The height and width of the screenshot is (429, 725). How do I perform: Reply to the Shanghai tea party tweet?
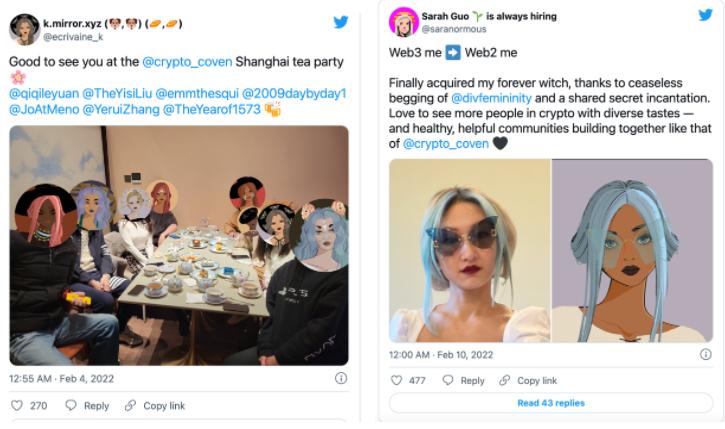click(x=87, y=405)
